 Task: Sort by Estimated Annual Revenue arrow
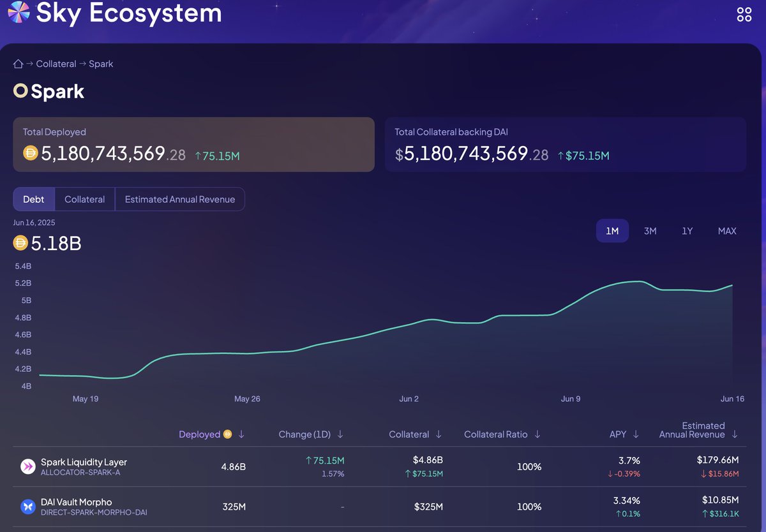pos(735,434)
